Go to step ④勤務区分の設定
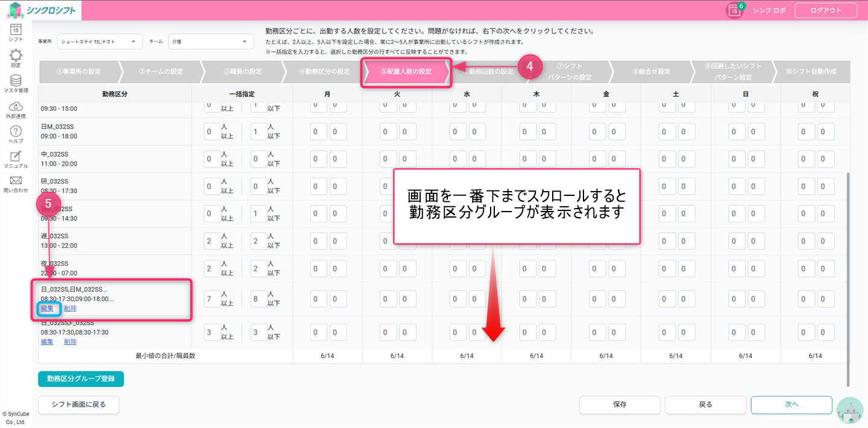868x428 pixels. tap(324, 72)
